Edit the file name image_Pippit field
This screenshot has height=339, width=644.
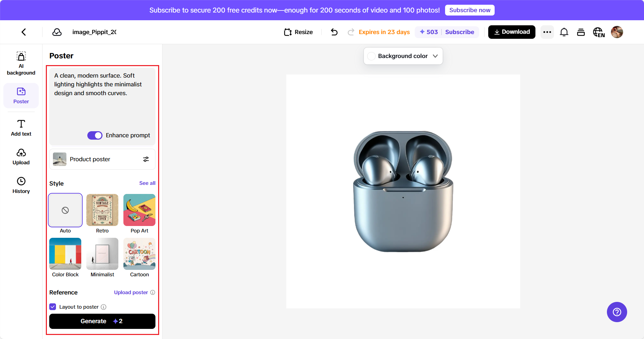(x=94, y=32)
